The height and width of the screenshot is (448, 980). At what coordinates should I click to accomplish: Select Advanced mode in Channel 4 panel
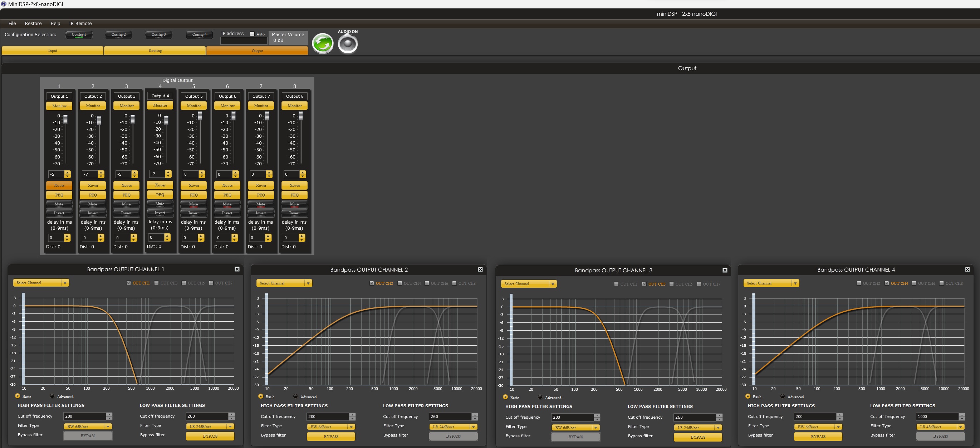[x=783, y=396]
